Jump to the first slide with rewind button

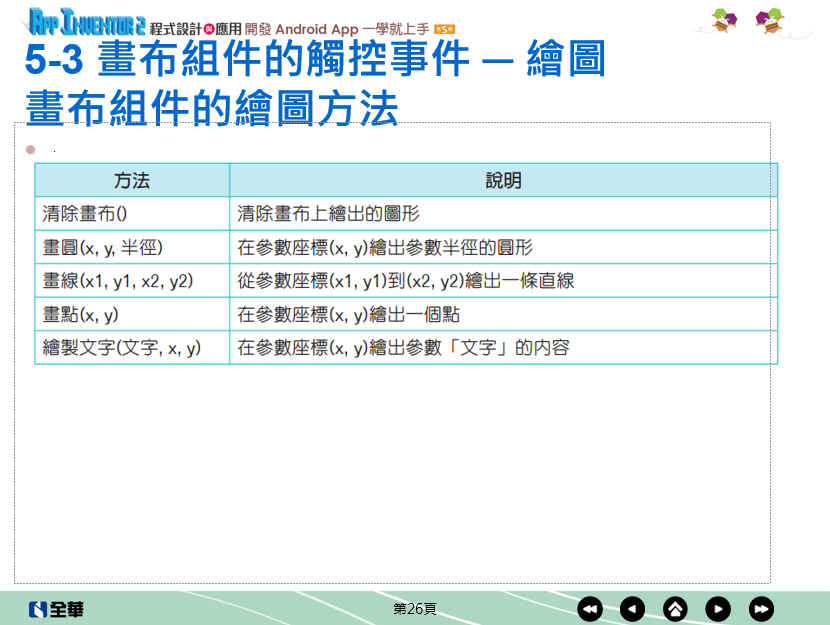point(590,608)
